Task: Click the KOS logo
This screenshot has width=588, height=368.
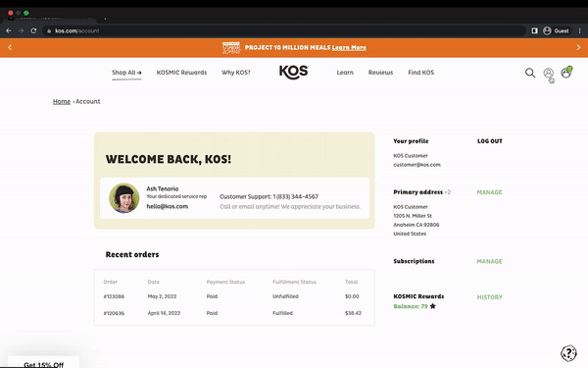Action: click(x=294, y=72)
